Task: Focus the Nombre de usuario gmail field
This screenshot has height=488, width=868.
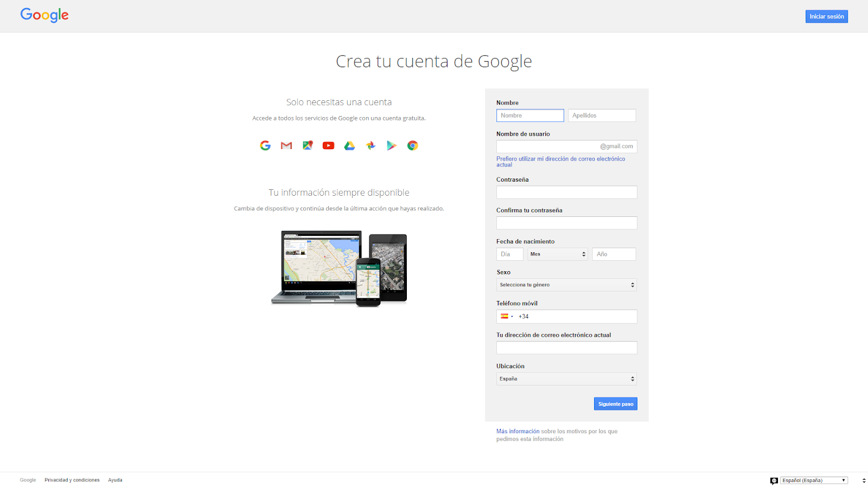Action: click(566, 146)
